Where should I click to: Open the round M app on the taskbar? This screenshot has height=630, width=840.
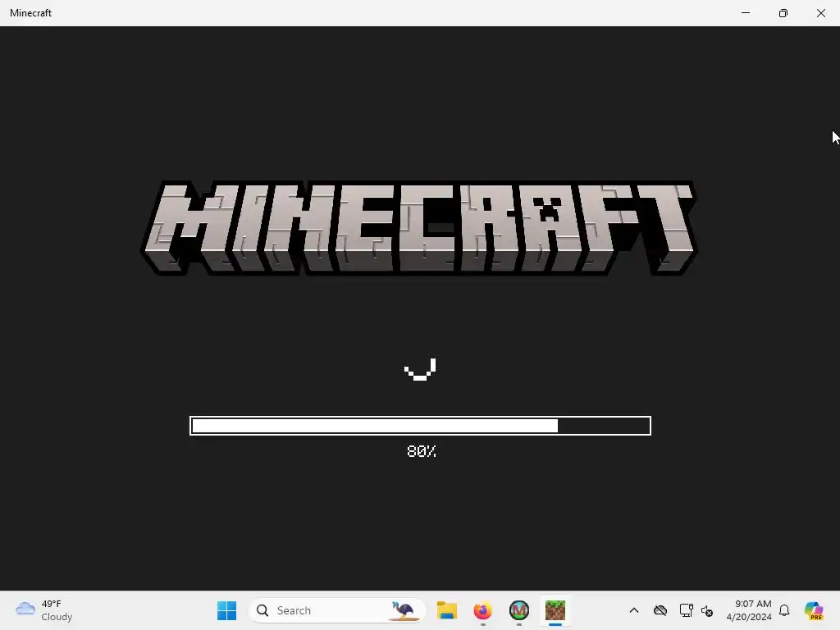pyautogui.click(x=518, y=610)
